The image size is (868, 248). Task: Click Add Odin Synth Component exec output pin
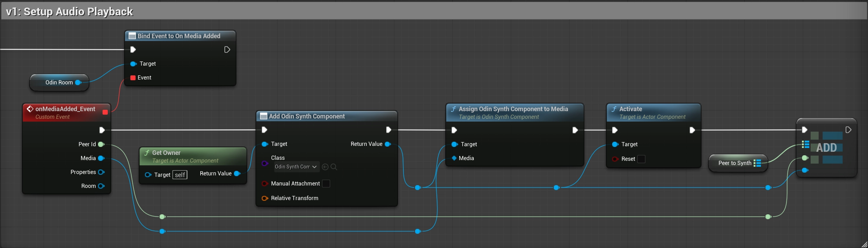pos(389,130)
